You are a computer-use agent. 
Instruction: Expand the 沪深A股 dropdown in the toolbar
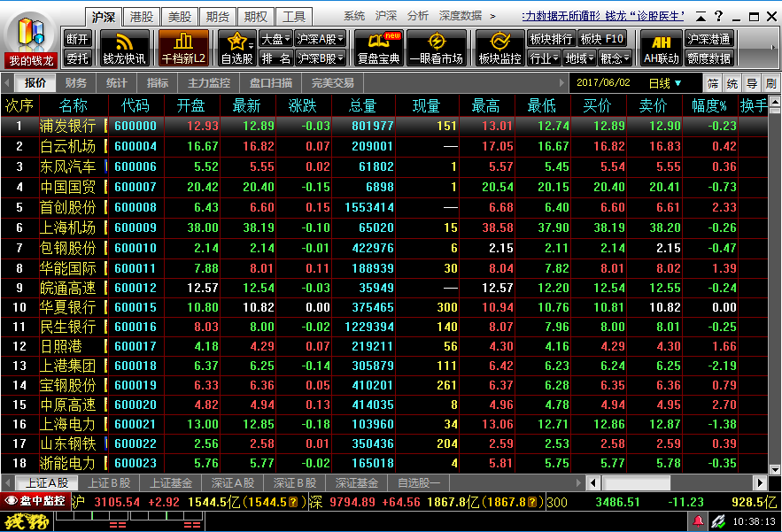(320, 38)
